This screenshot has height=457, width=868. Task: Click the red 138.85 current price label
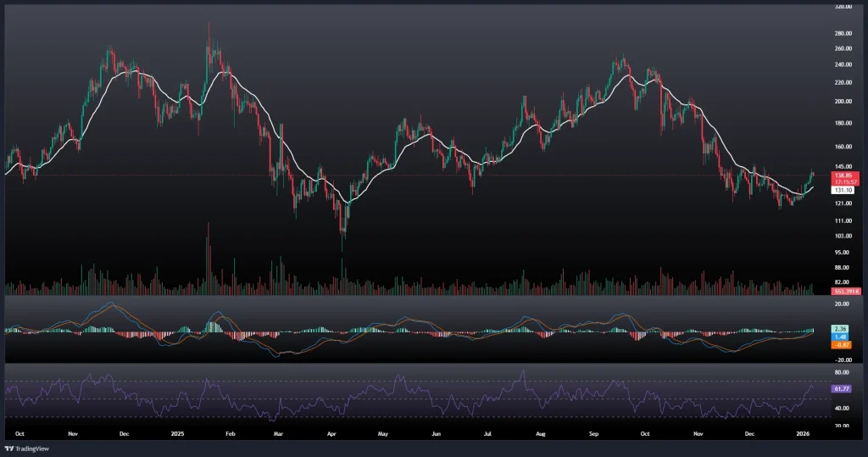(x=845, y=174)
